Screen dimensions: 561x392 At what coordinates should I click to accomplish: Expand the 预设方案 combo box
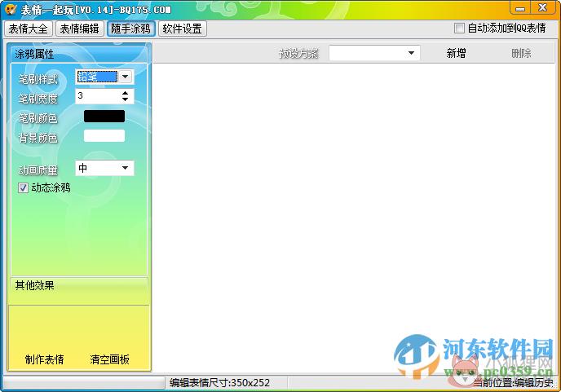374,53
